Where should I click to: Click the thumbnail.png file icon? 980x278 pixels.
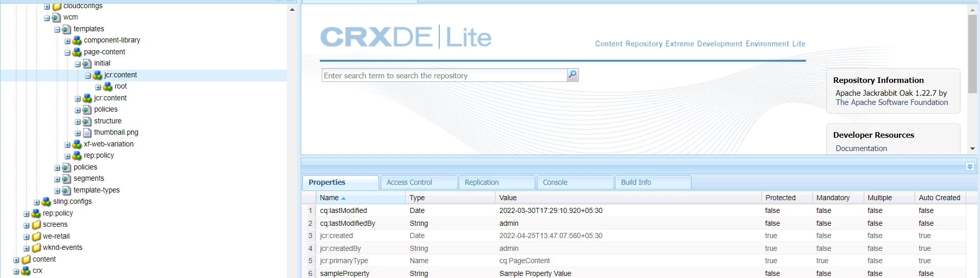(87, 133)
